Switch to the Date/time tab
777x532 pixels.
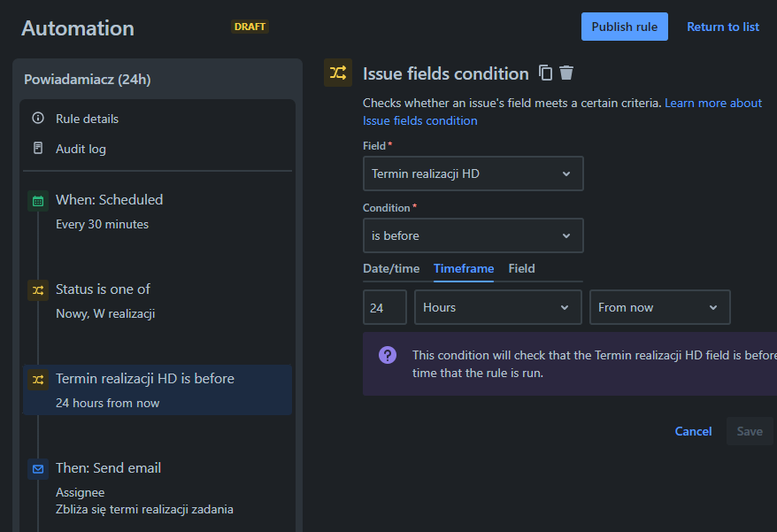pos(391,268)
